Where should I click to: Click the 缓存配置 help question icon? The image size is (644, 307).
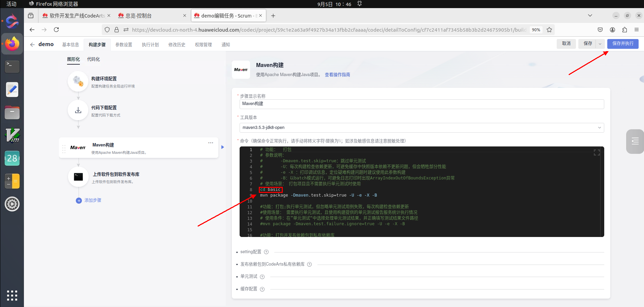tap(262, 289)
